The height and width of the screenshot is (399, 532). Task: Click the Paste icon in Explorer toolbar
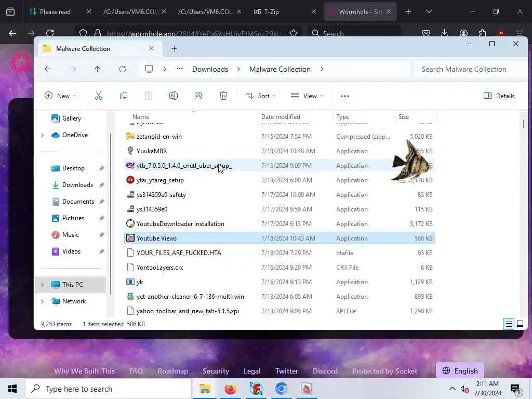coord(148,96)
